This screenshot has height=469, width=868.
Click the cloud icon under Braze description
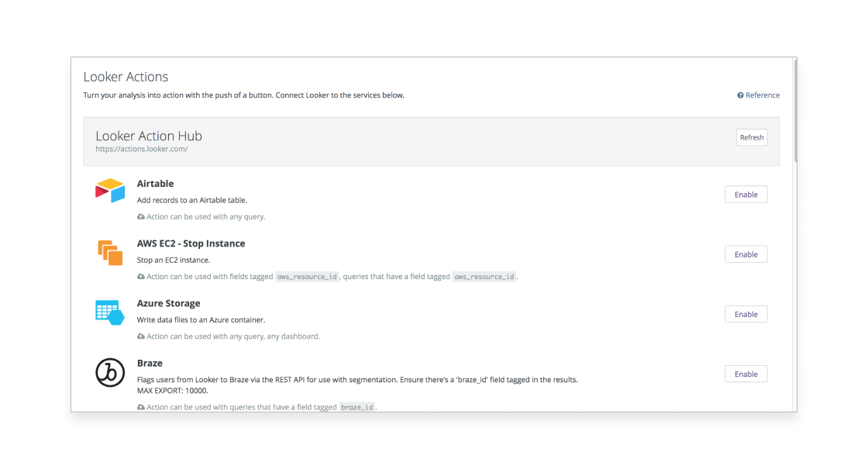141,407
